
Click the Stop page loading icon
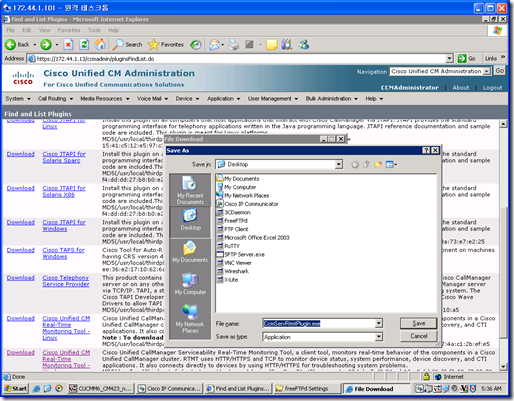pos(68,44)
